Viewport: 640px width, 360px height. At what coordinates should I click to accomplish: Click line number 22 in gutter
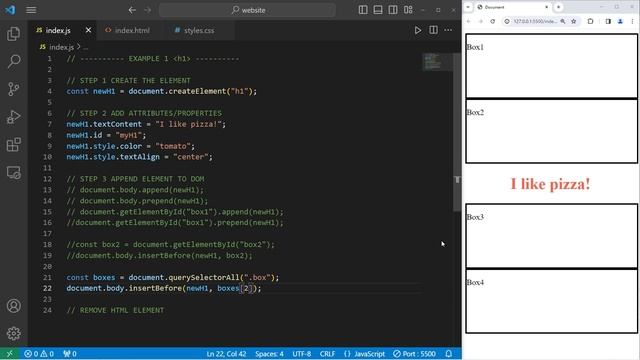point(47,288)
